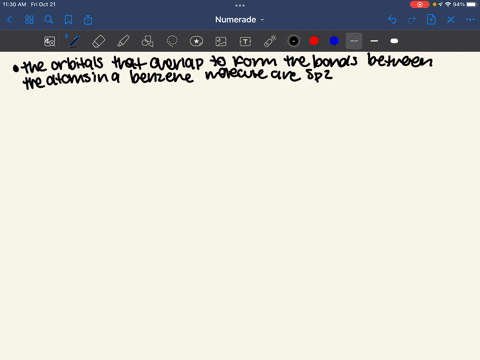Open the thumbnail grid view
Screen dimensions: 480x360
pos(29,20)
